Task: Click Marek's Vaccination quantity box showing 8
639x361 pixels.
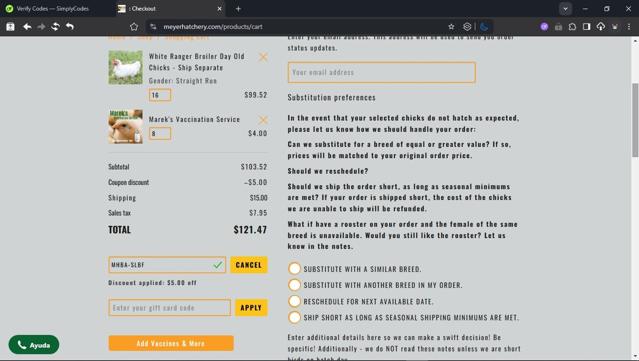Action: click(160, 133)
